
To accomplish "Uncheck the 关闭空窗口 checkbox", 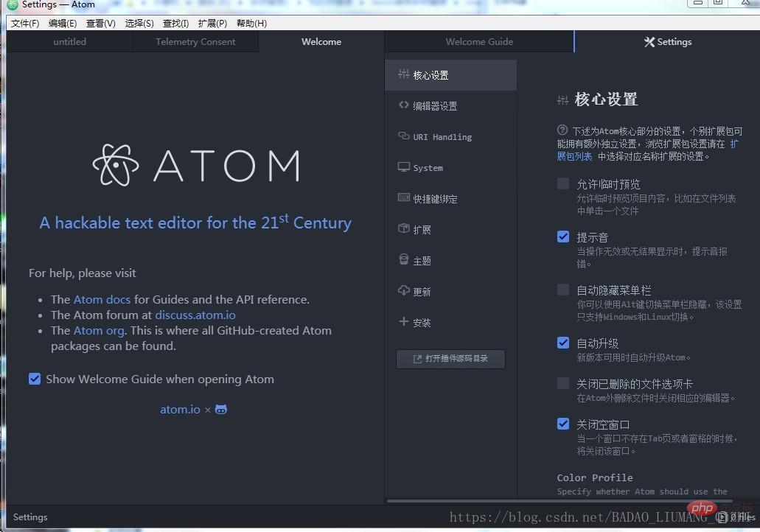I will [x=562, y=424].
